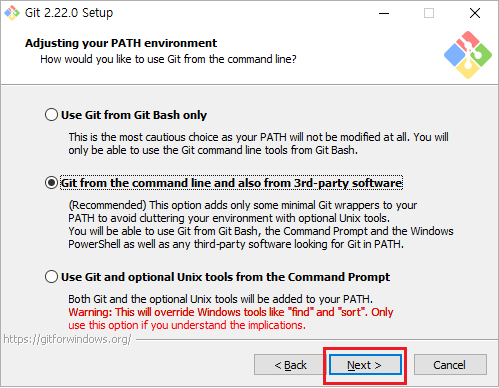Click the most cautious choice description text
This screenshot has width=499, height=388.
tap(258, 144)
